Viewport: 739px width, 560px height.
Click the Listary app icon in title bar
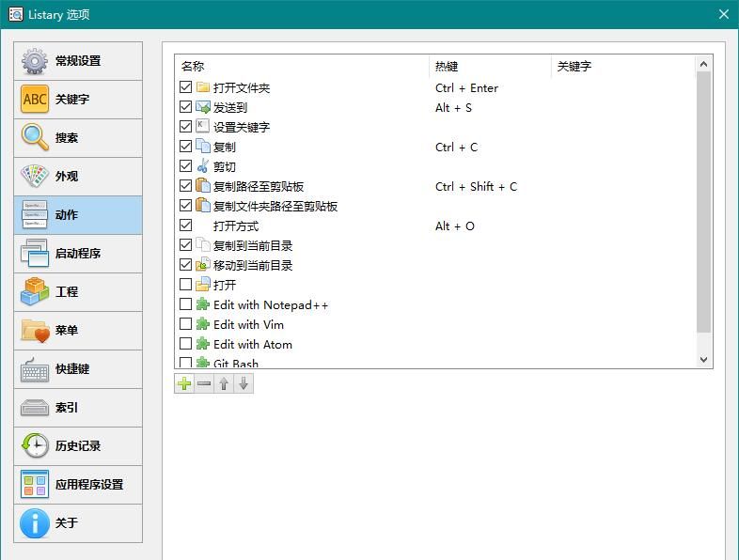pyautogui.click(x=16, y=15)
